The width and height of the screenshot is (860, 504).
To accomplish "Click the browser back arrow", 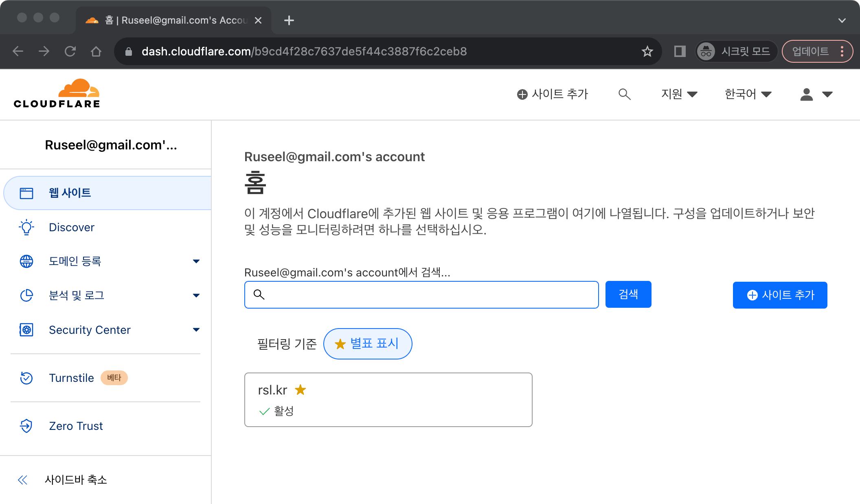I will pyautogui.click(x=18, y=51).
